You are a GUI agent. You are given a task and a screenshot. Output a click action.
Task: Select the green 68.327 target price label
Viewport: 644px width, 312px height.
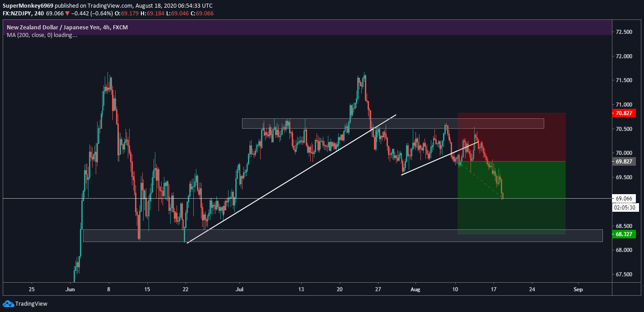(623, 234)
